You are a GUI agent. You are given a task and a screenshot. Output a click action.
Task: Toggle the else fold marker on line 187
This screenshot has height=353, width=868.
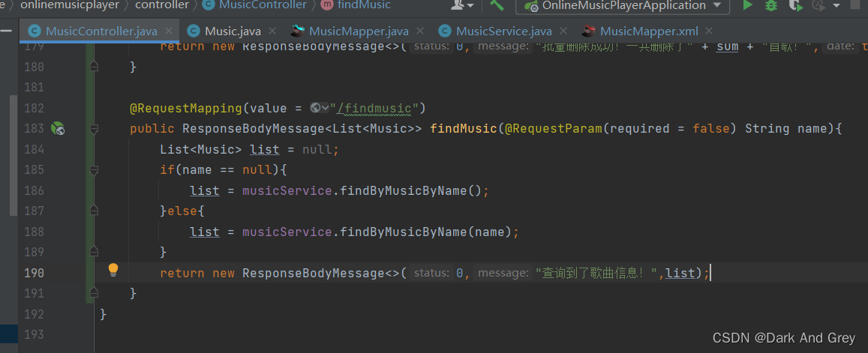pos(94,211)
